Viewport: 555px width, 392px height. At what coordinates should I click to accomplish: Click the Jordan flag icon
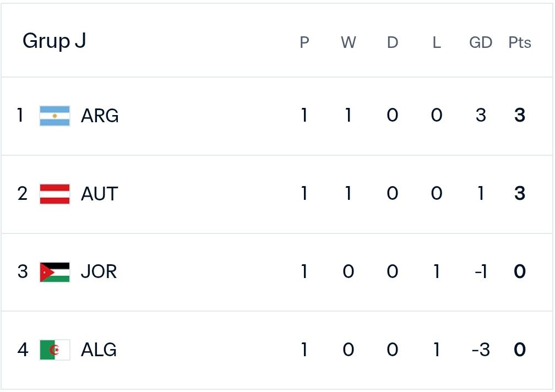point(55,272)
